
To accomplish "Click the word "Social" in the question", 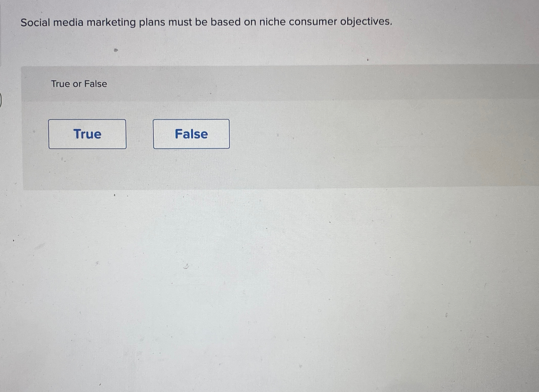I will (35, 22).
